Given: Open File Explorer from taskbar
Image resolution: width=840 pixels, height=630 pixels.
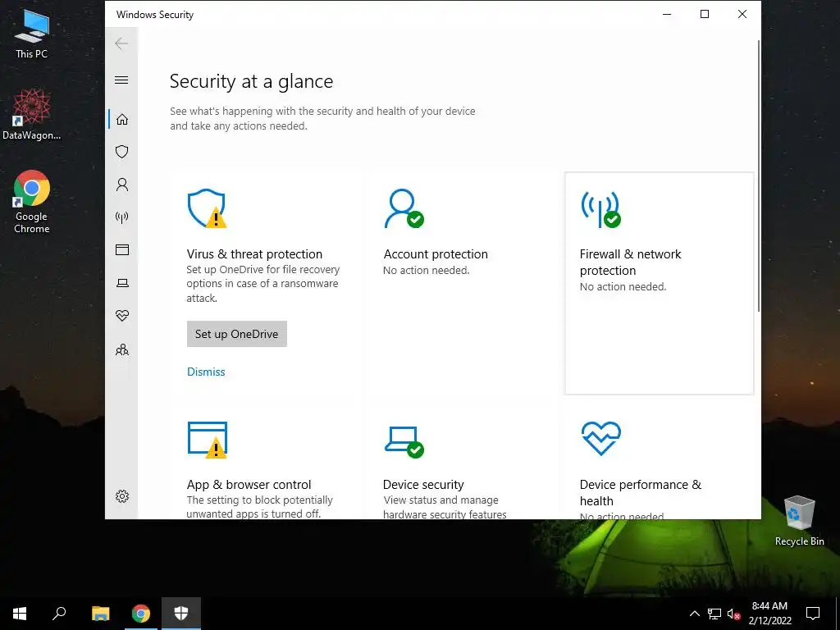Looking at the screenshot, I should 100,614.
